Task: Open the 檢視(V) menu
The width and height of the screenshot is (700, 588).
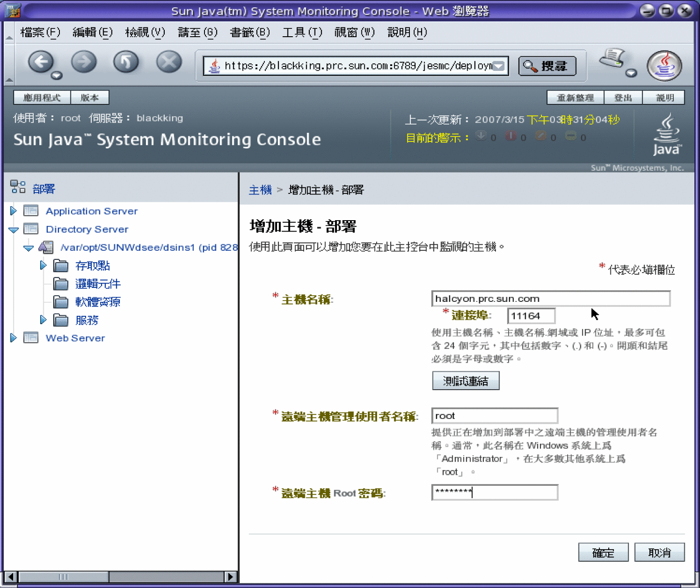Action: (145, 32)
